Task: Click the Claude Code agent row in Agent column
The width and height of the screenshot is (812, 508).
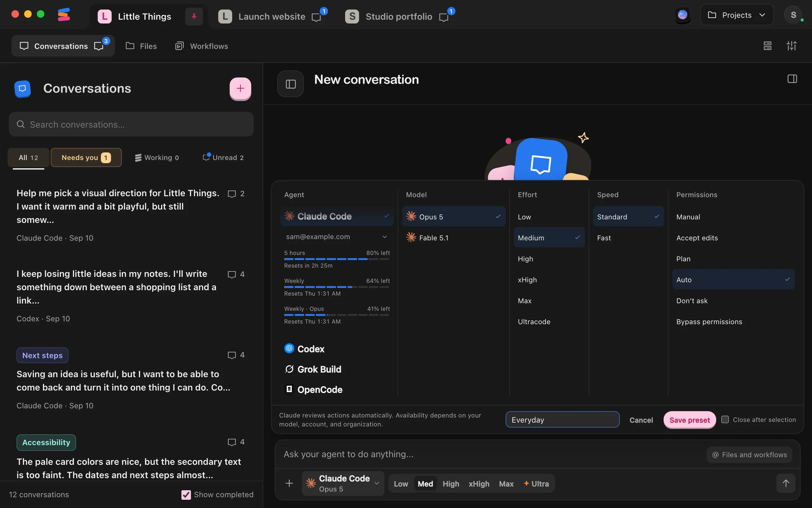Action: point(337,216)
